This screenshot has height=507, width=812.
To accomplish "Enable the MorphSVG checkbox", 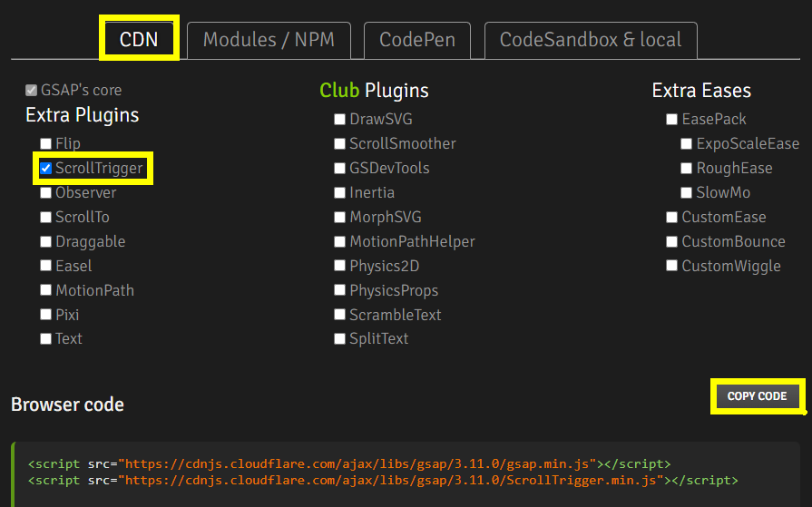I will (x=339, y=217).
